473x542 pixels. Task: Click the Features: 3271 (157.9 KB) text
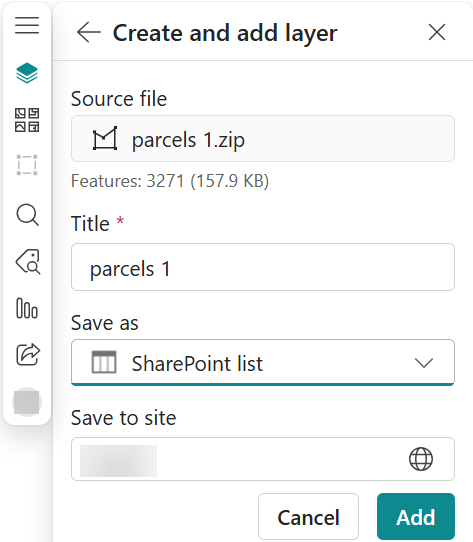click(170, 181)
